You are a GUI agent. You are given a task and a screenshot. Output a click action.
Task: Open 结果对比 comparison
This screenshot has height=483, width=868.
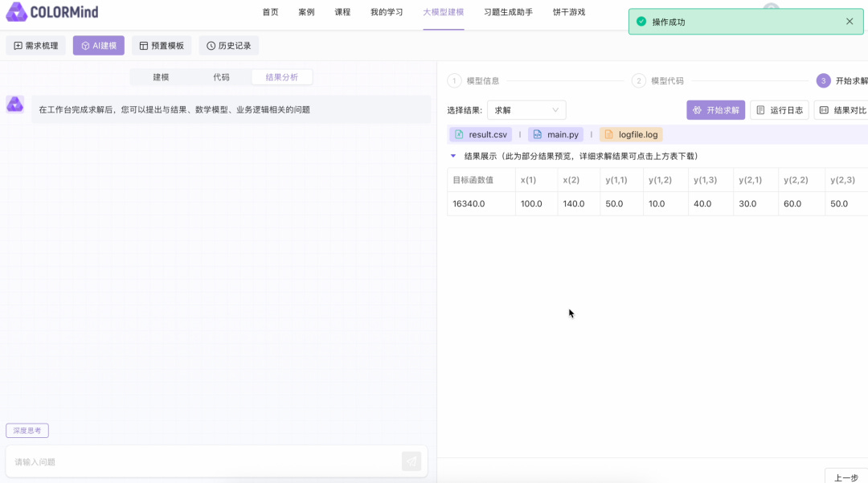(841, 110)
